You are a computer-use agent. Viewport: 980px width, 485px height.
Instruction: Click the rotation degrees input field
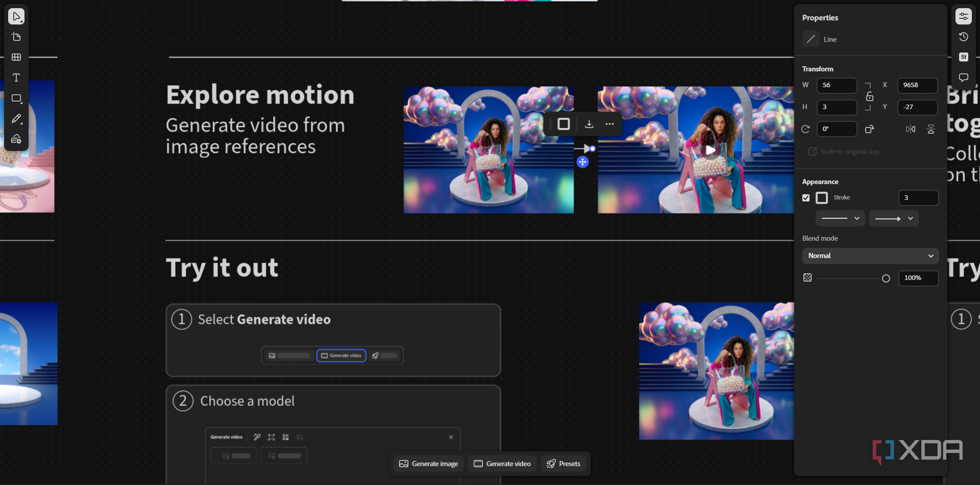(x=837, y=129)
